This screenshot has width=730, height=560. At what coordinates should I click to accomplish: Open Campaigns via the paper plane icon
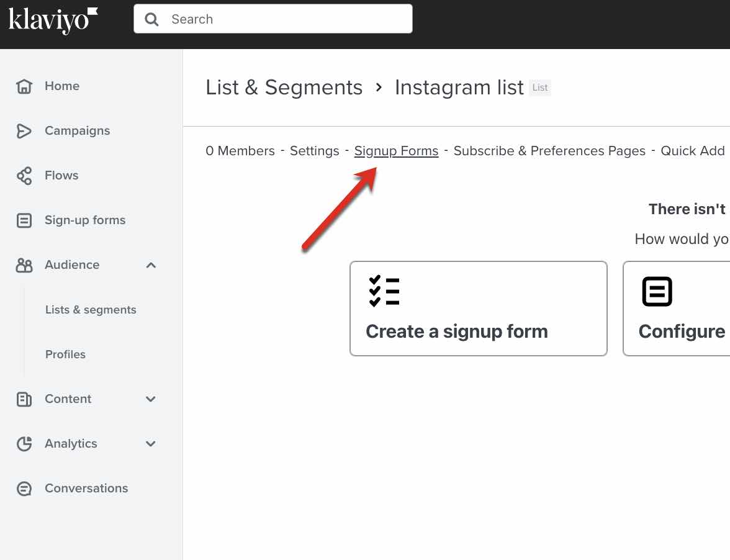point(24,131)
